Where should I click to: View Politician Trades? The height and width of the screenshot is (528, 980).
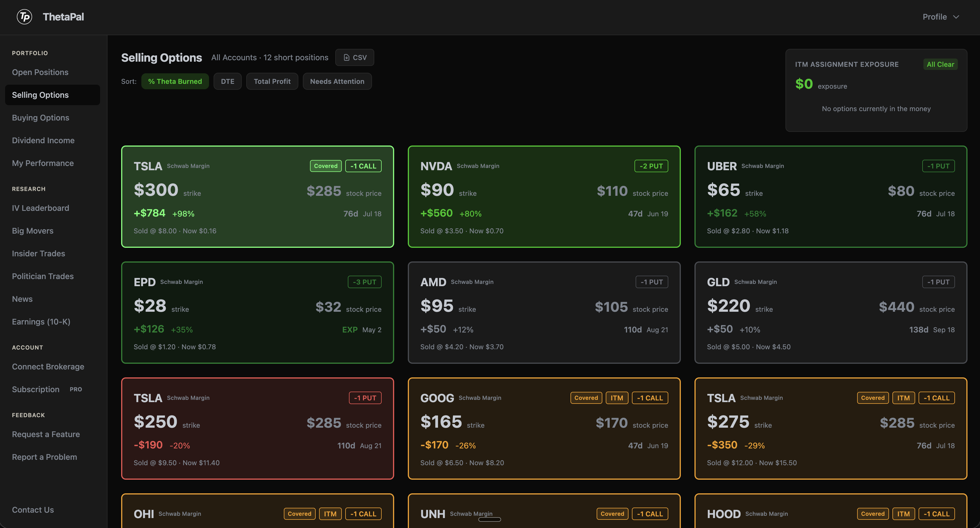[53, 276]
